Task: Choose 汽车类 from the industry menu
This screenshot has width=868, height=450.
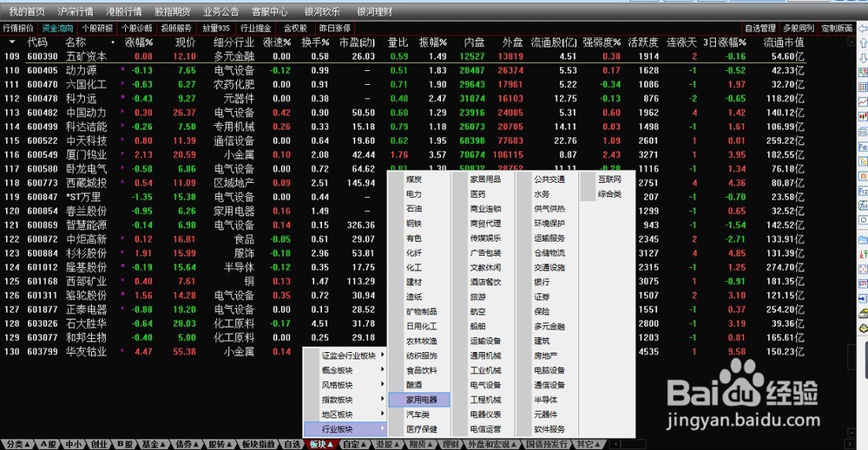Action: point(418,414)
